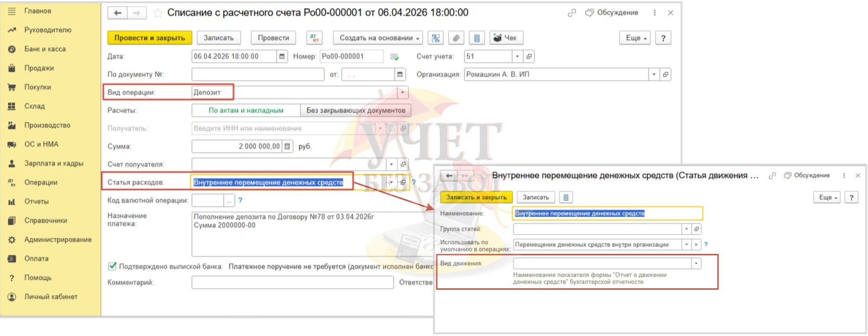Open Банк и касса section
Screen dimensions: 868x336
click(x=45, y=49)
